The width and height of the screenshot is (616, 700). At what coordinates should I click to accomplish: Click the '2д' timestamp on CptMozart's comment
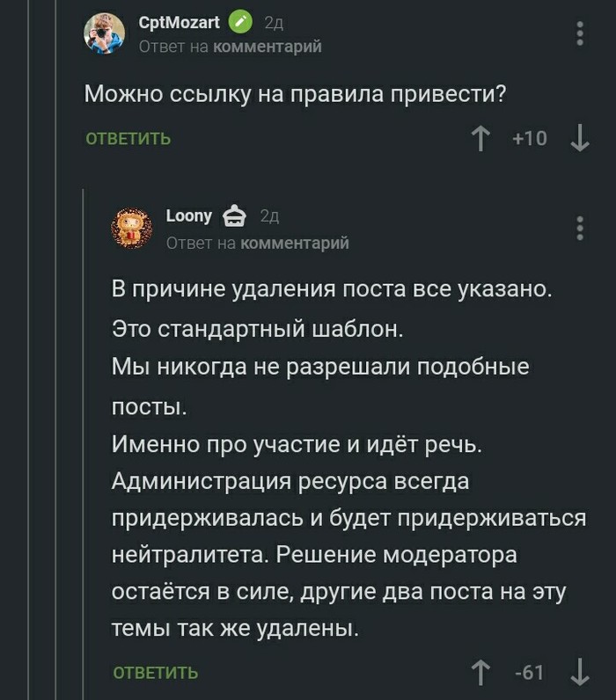(273, 24)
